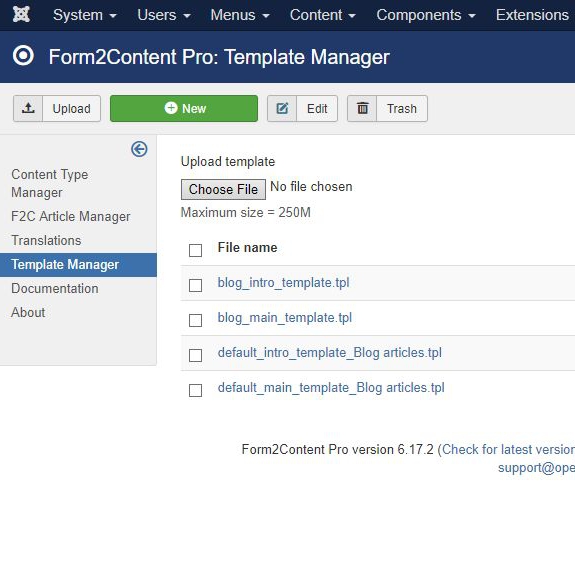575x575 pixels.
Task: Click the Check for latest version link
Action: tap(508, 449)
